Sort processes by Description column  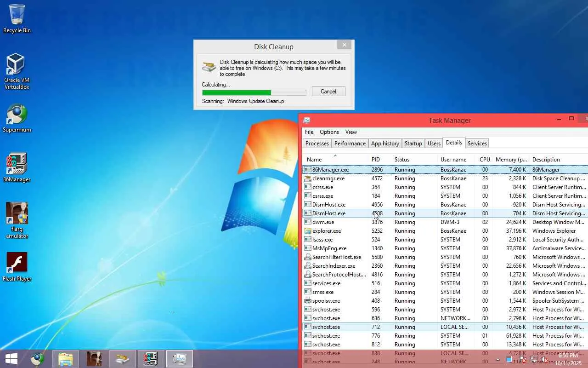tap(559, 159)
